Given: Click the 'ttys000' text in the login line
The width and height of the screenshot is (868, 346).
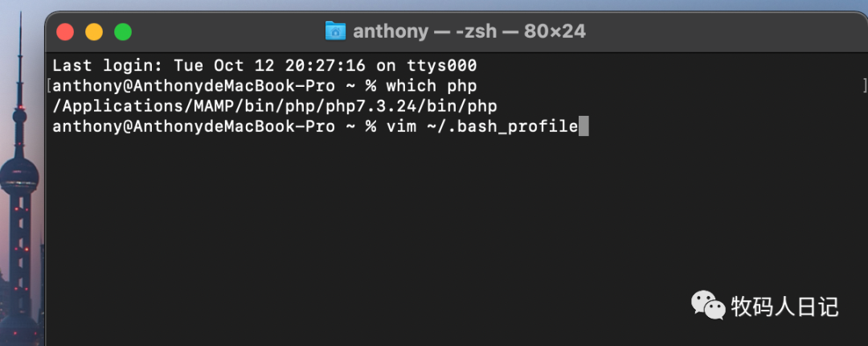Looking at the screenshot, I should click(444, 65).
